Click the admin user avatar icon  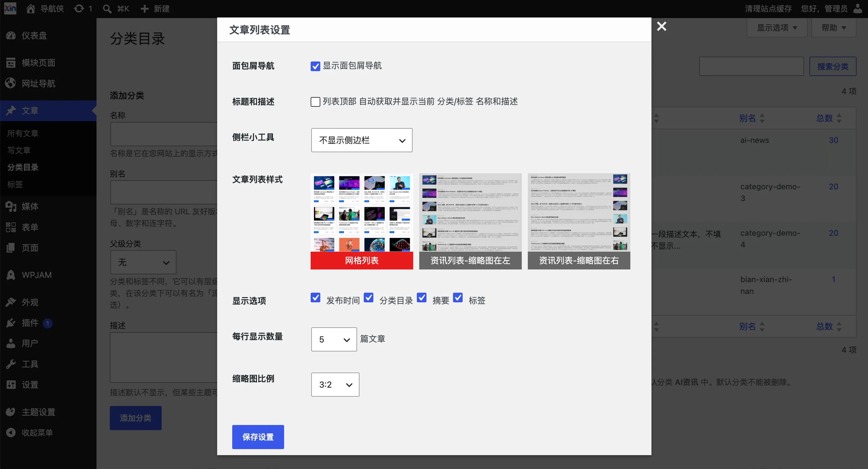pos(857,8)
